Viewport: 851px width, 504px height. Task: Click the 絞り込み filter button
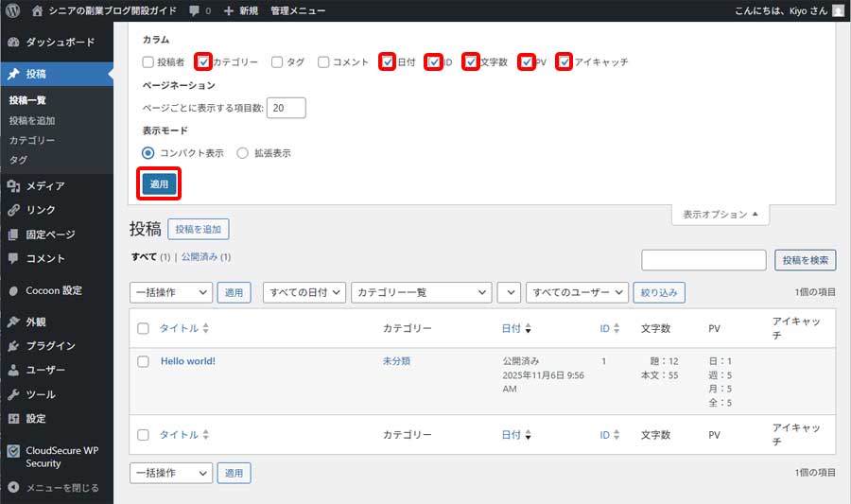[659, 292]
